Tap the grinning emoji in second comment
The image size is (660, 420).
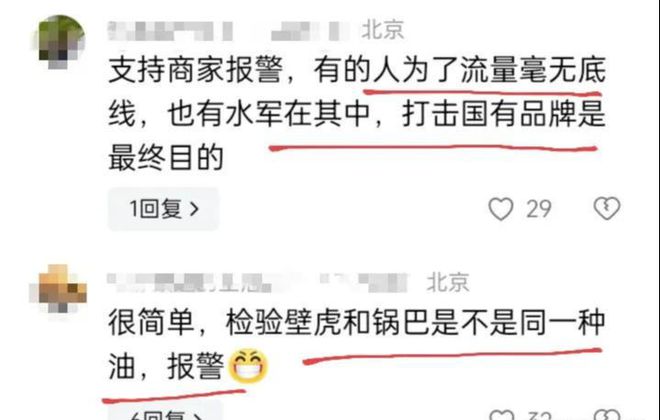[248, 366]
